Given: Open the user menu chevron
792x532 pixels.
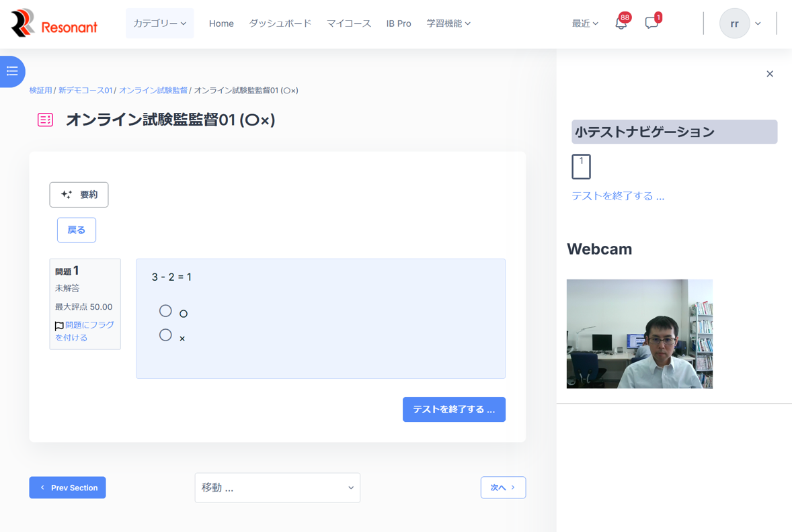Looking at the screenshot, I should point(758,24).
